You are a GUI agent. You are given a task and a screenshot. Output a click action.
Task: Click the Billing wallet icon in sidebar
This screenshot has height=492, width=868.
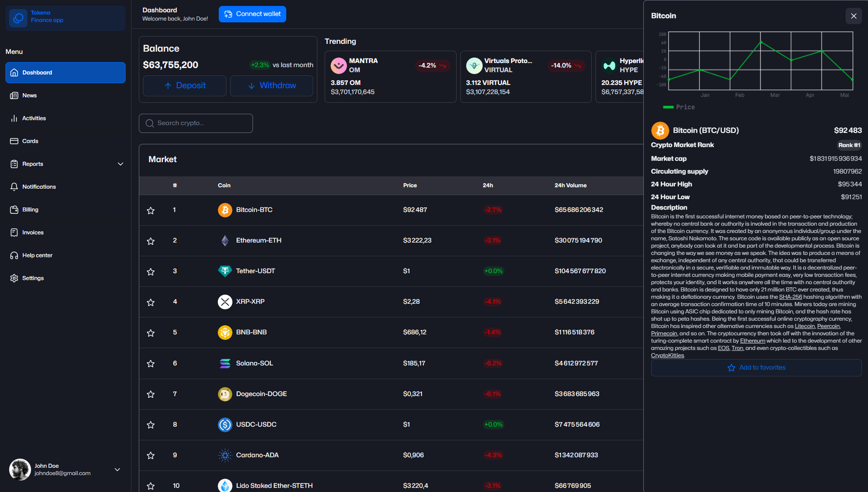point(14,210)
